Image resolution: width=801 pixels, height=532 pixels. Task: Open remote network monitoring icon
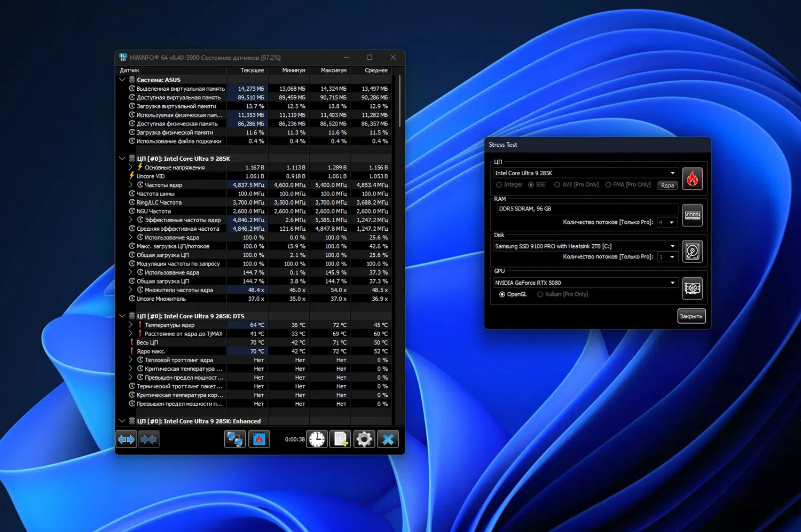234,439
